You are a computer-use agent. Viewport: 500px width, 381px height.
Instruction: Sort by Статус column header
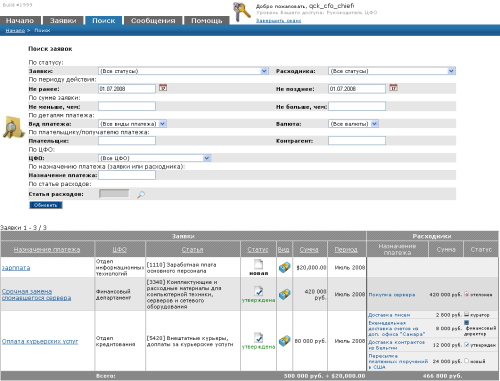tap(258, 250)
